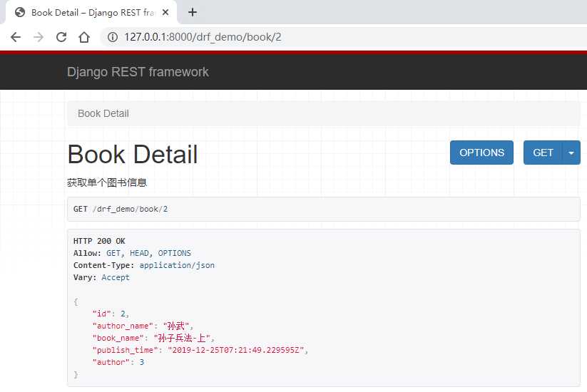Image resolution: width=587 pixels, height=392 pixels.
Task: Click the "book_name" JSON line
Action: pyautogui.click(x=153, y=338)
